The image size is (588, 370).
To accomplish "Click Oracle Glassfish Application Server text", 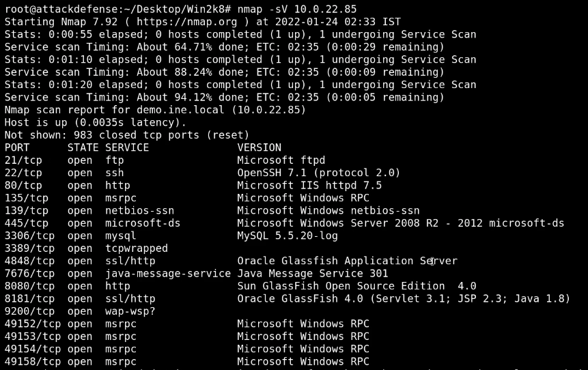I will pos(347,261).
